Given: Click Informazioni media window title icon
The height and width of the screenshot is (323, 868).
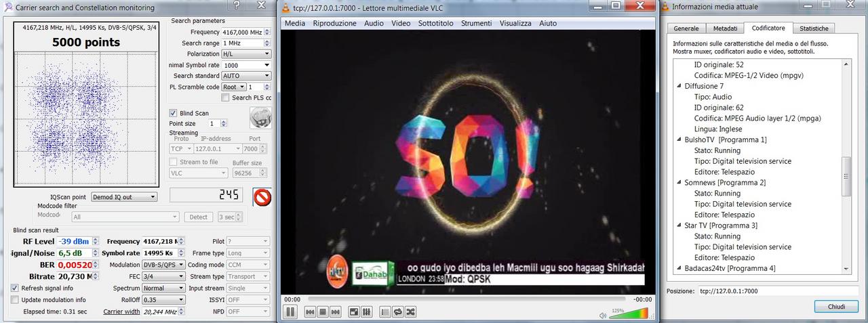Looking at the screenshot, I should 665,7.
